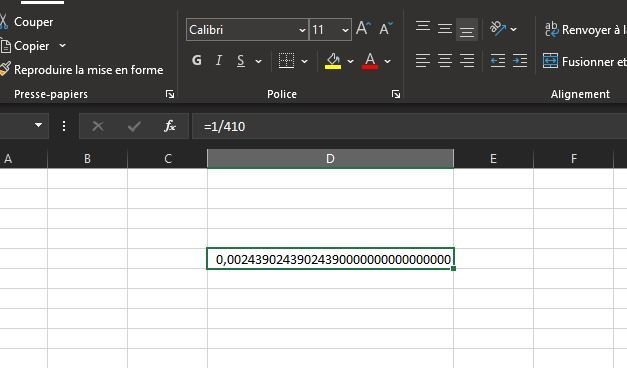Viewport: 627px width, 368px height.
Task: Apply yellow fill color bucket
Action: pos(333,61)
